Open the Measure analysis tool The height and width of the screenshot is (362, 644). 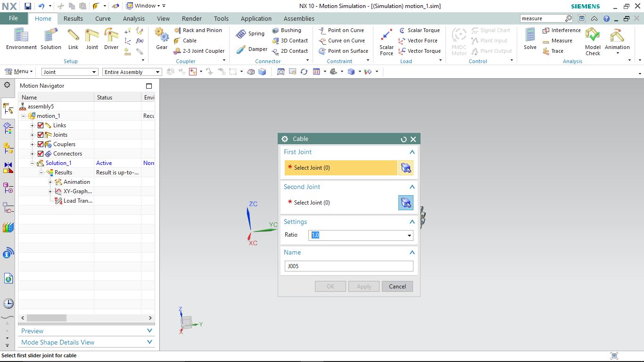(x=557, y=41)
